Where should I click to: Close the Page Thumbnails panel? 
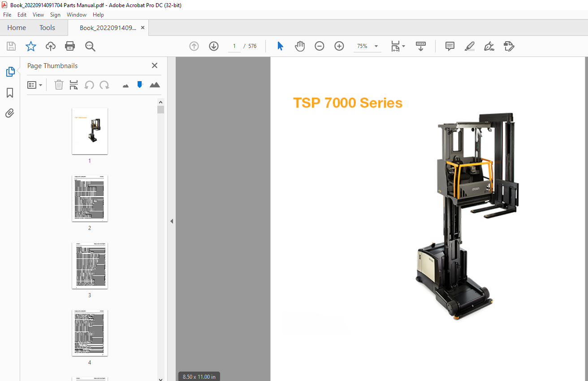click(155, 65)
